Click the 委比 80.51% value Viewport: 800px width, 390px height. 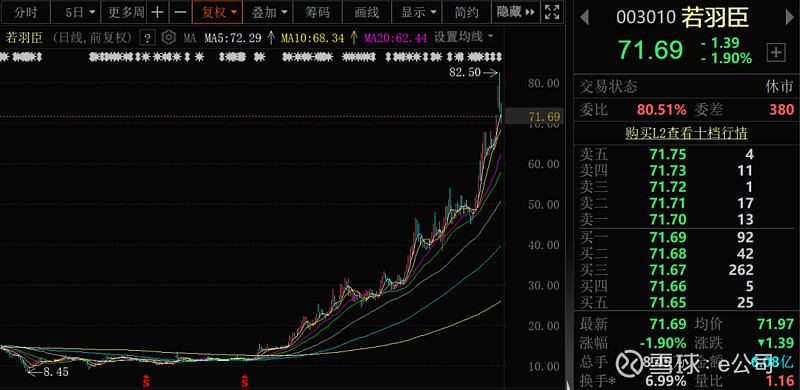click(x=661, y=109)
